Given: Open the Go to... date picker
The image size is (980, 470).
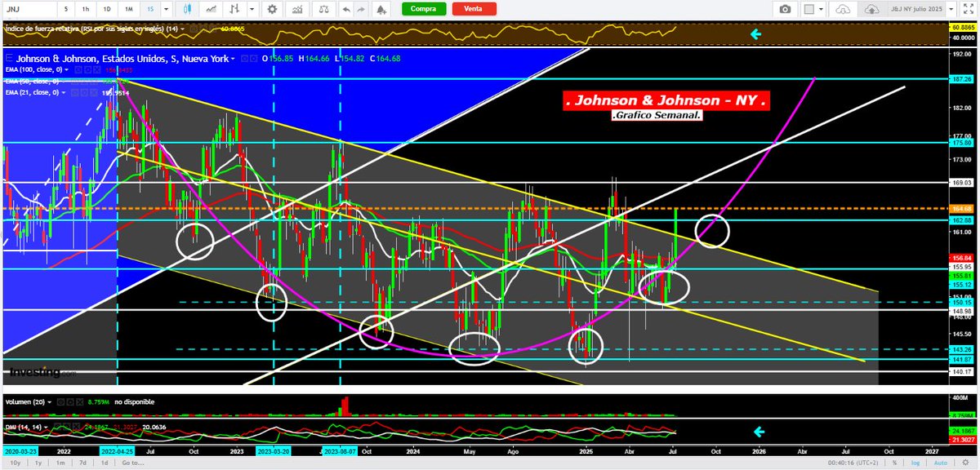Looking at the screenshot, I should click(x=132, y=463).
